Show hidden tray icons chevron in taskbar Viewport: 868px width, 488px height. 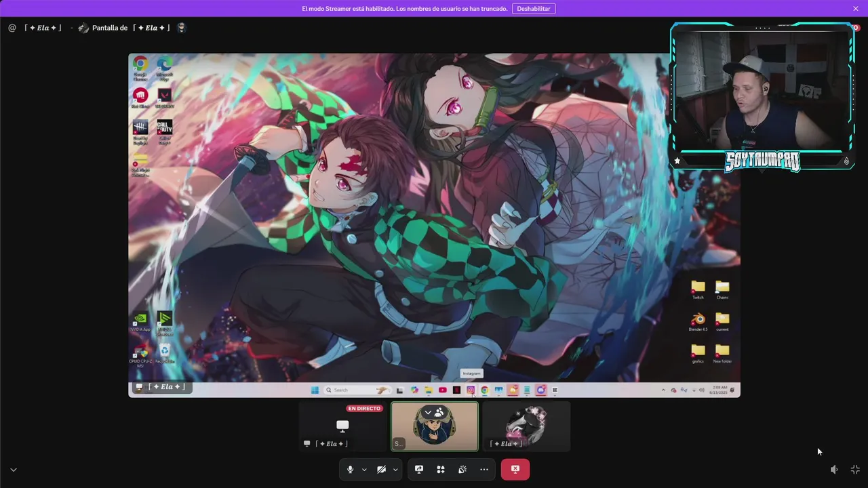point(663,390)
